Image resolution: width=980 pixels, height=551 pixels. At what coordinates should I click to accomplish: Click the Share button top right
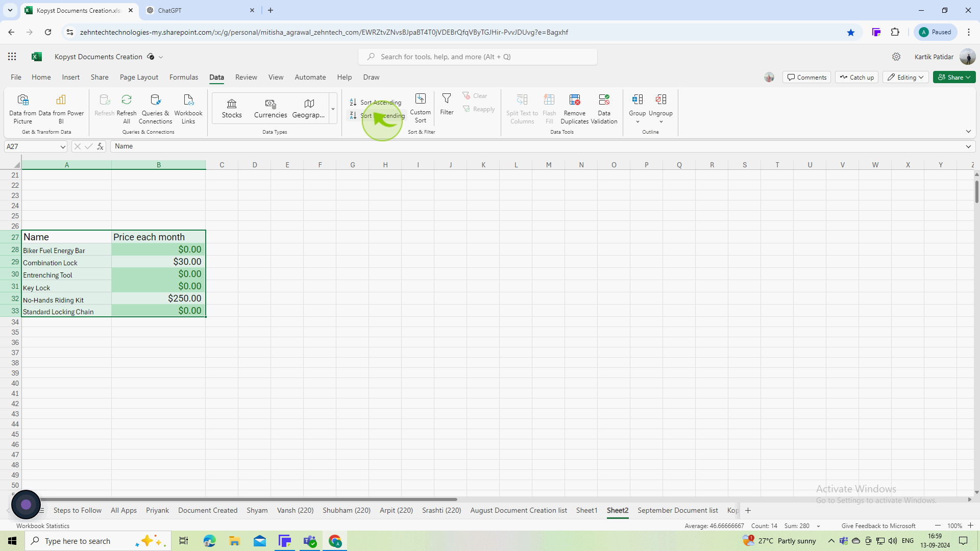point(952,77)
